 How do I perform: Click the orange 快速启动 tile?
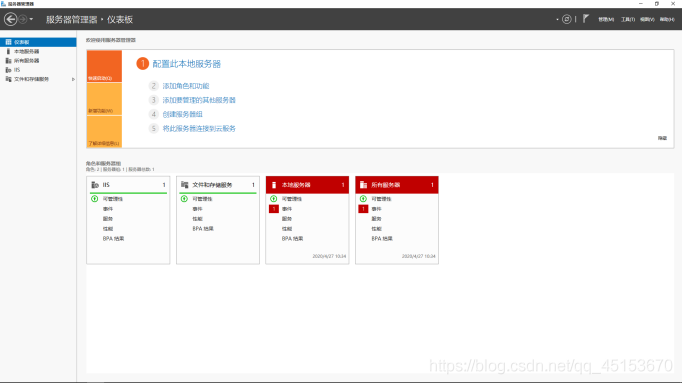click(104, 66)
